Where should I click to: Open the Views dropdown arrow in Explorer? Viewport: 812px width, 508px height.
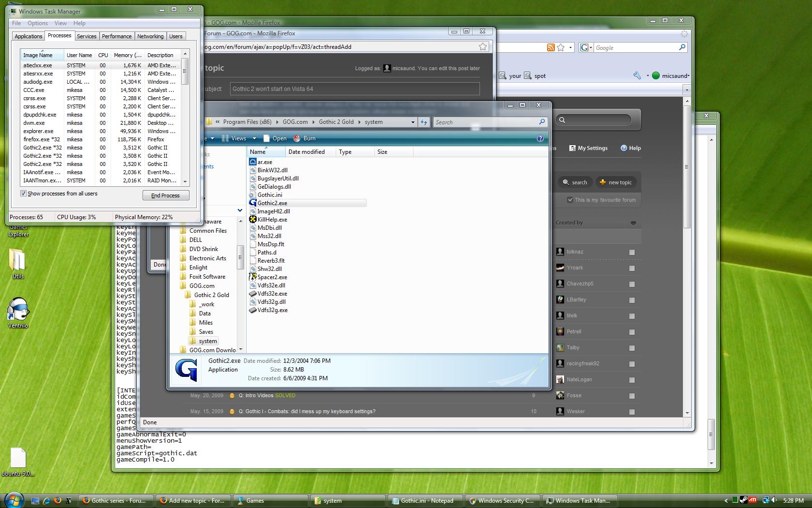pos(254,138)
